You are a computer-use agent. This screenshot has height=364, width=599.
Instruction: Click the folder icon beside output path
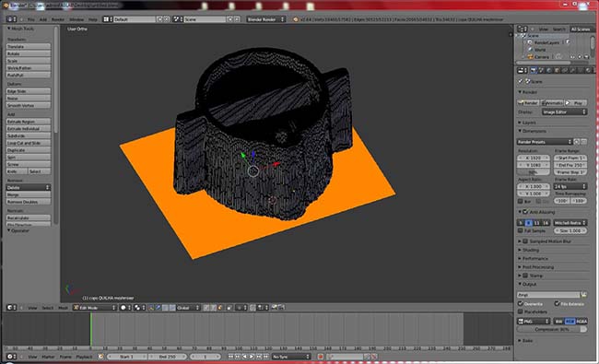(583, 295)
